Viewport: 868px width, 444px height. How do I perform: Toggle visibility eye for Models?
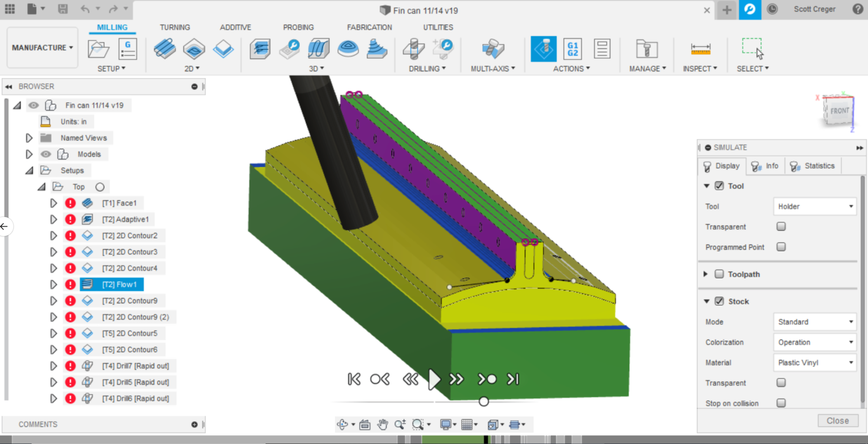46,154
